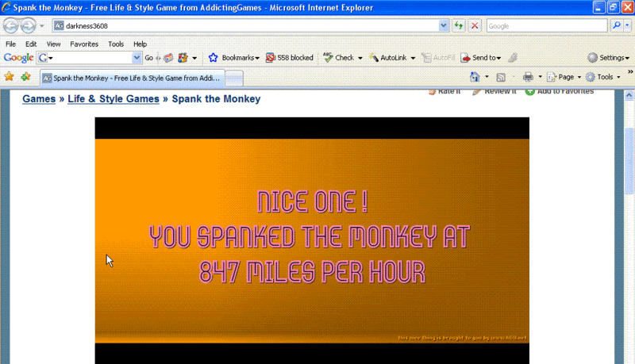Image resolution: width=635 pixels, height=364 pixels.
Task: Open Favorites Center star icon
Action: pos(10,77)
